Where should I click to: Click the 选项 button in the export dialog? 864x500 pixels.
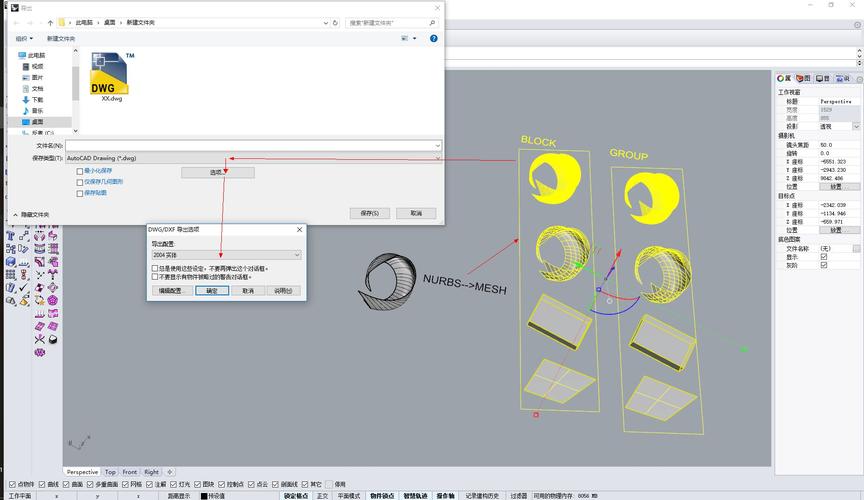coord(217,172)
